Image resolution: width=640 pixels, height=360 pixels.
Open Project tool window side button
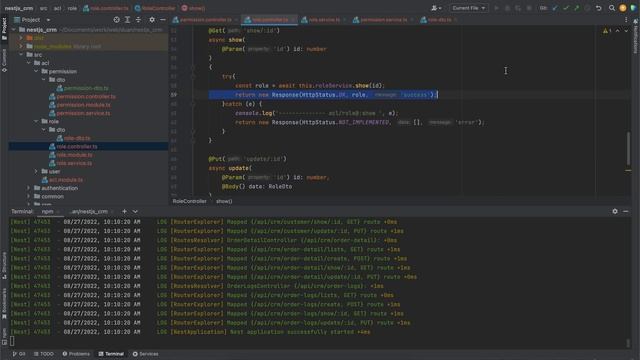click(4, 29)
